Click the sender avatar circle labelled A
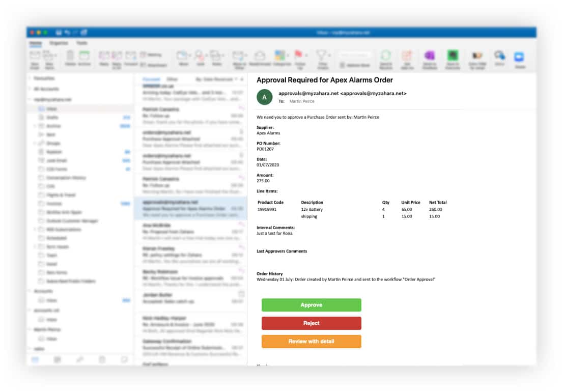 (264, 97)
